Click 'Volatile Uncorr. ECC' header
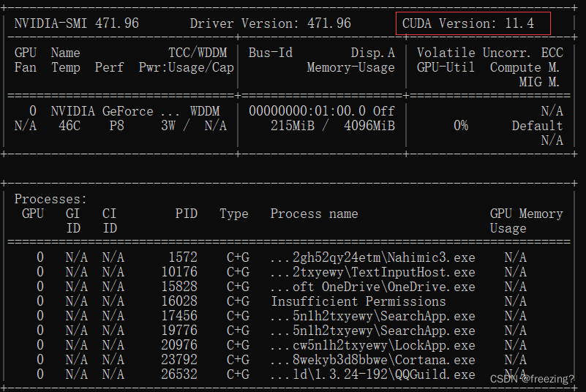The height and width of the screenshot is (392, 586). (490, 53)
